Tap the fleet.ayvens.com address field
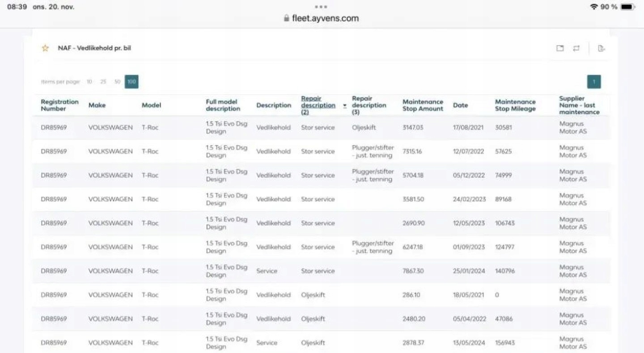 coord(321,18)
